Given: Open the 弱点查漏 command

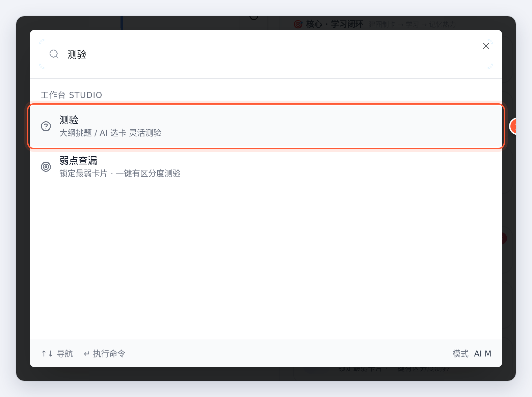Looking at the screenshot, I should coord(266,167).
